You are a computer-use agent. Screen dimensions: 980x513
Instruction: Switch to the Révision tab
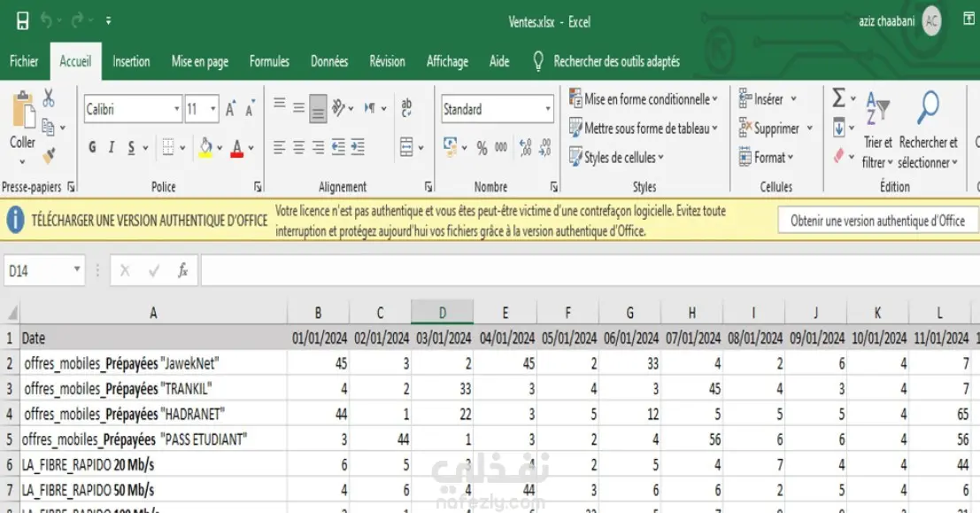[387, 61]
